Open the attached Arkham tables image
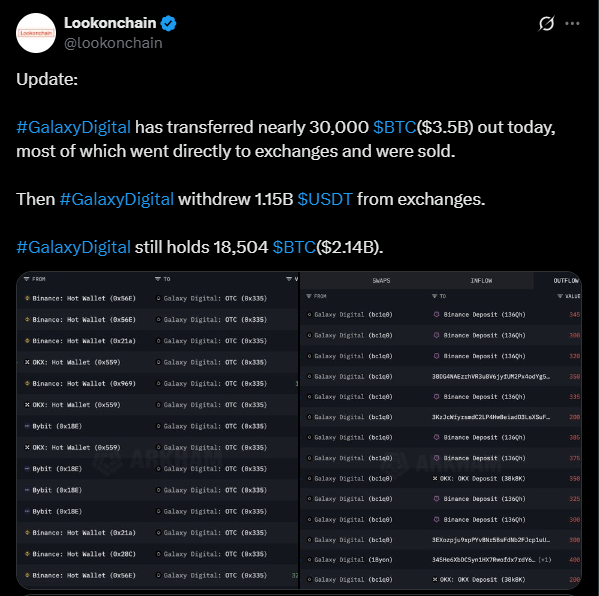The width and height of the screenshot is (599, 596). point(299,430)
